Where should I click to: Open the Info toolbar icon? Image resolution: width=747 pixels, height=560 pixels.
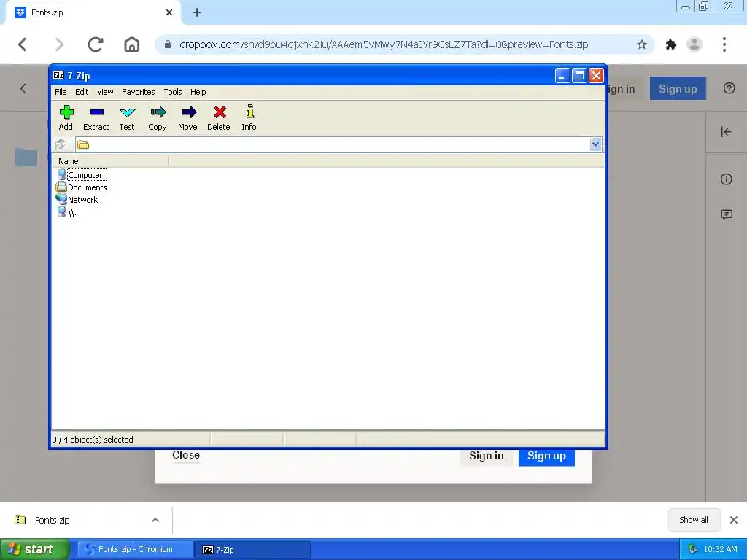(249, 117)
